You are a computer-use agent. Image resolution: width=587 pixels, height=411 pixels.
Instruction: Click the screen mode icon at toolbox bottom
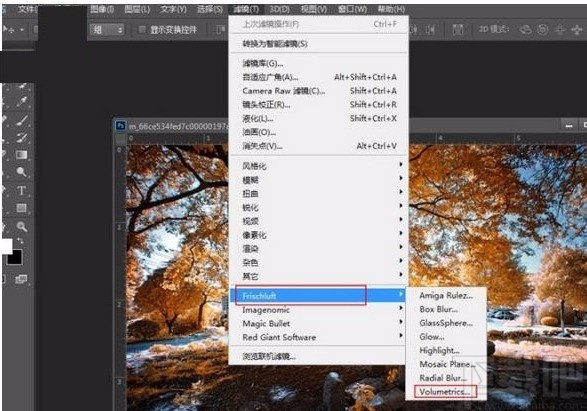(21, 279)
